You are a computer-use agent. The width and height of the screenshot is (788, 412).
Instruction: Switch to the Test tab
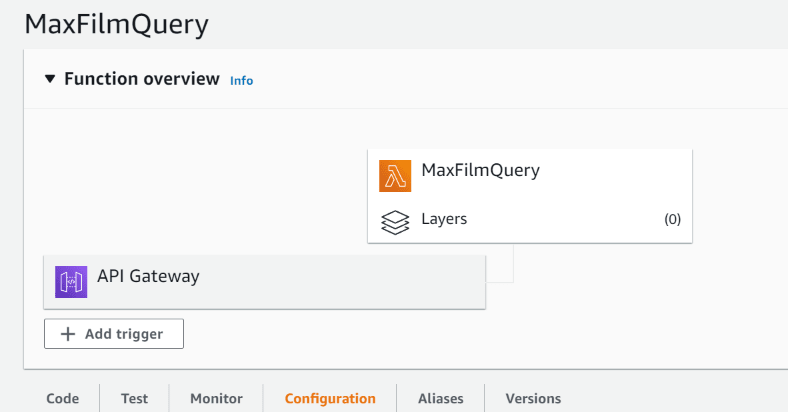tap(134, 398)
